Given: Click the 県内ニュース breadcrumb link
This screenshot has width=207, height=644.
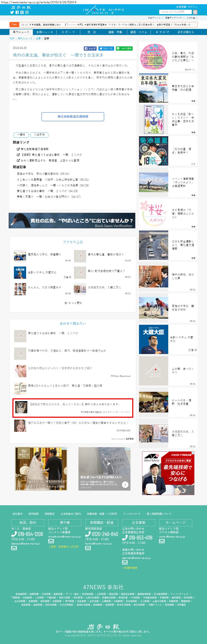Looking at the screenshot, I should [25, 39].
